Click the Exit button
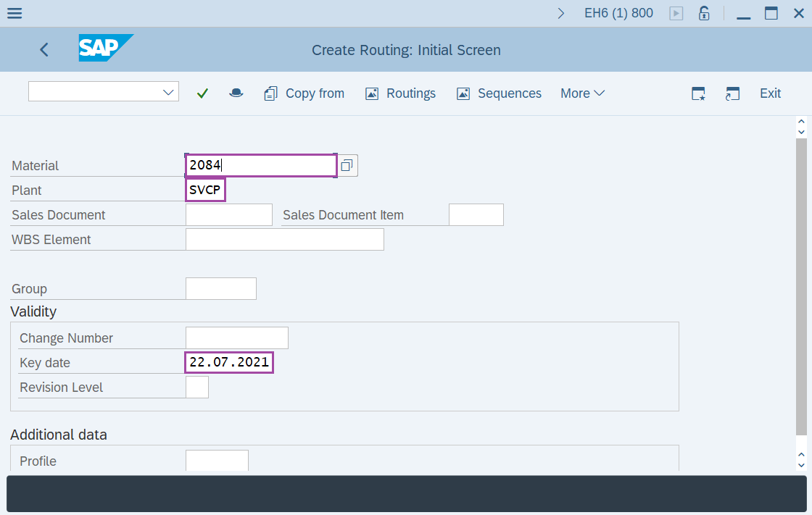Viewport: 812px width, 515px height. click(770, 93)
